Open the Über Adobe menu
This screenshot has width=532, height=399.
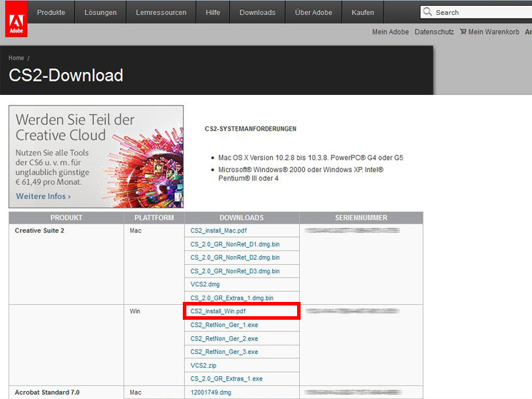click(313, 12)
